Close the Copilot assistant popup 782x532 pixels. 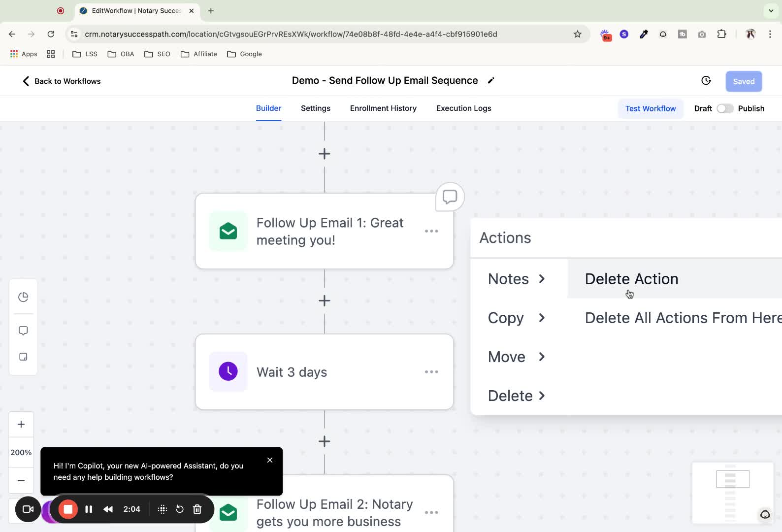pos(270,460)
